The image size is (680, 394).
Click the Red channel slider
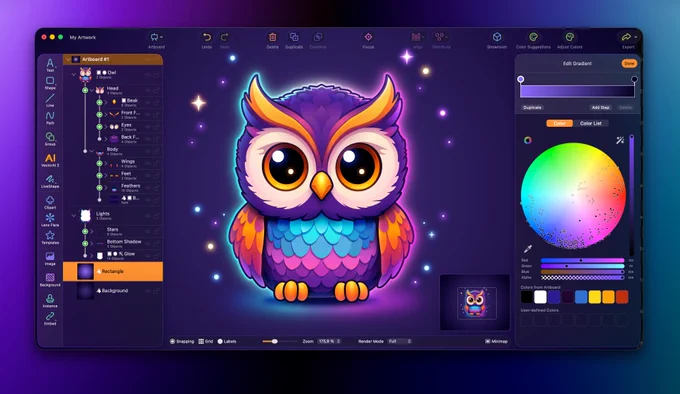(582, 260)
